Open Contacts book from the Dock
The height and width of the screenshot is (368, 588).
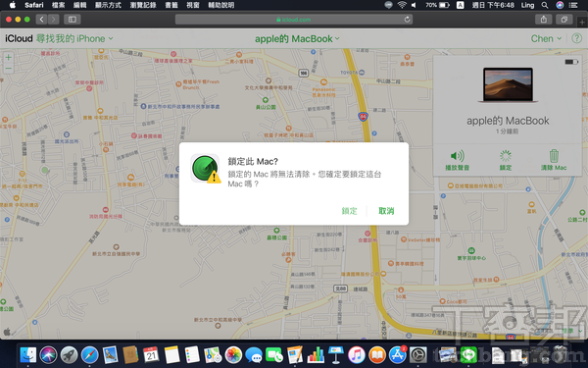tap(130, 354)
